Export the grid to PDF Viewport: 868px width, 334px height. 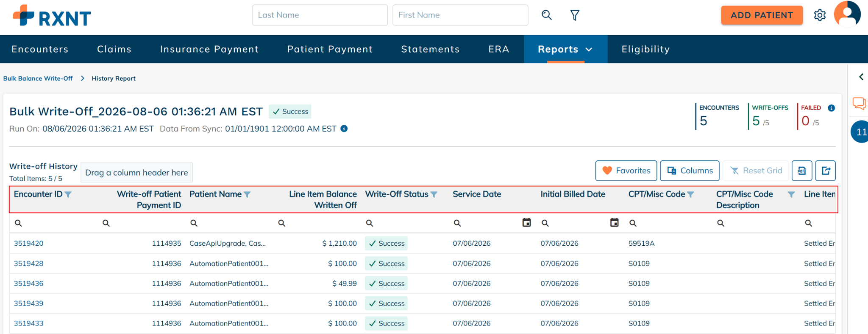point(801,171)
